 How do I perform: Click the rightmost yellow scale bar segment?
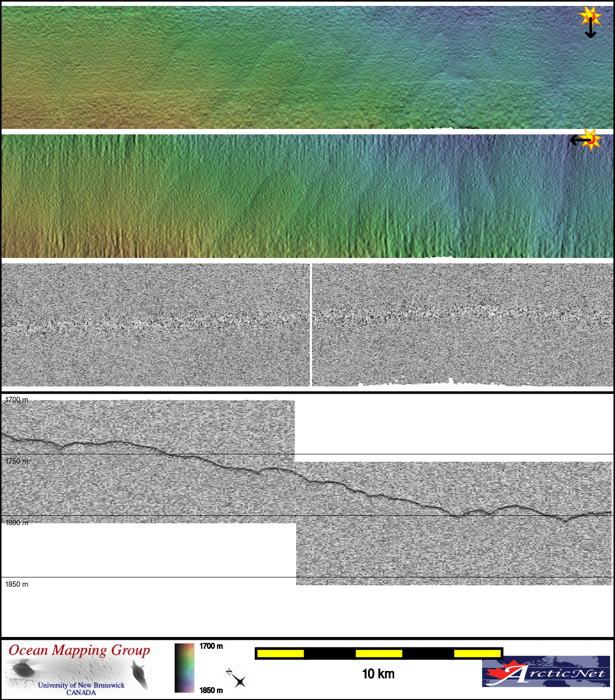(477, 654)
